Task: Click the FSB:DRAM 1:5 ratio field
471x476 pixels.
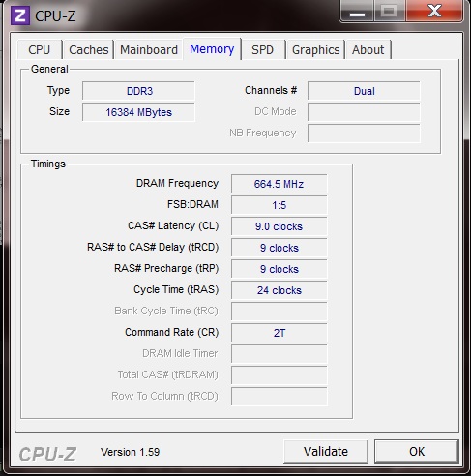Action: tap(280, 205)
